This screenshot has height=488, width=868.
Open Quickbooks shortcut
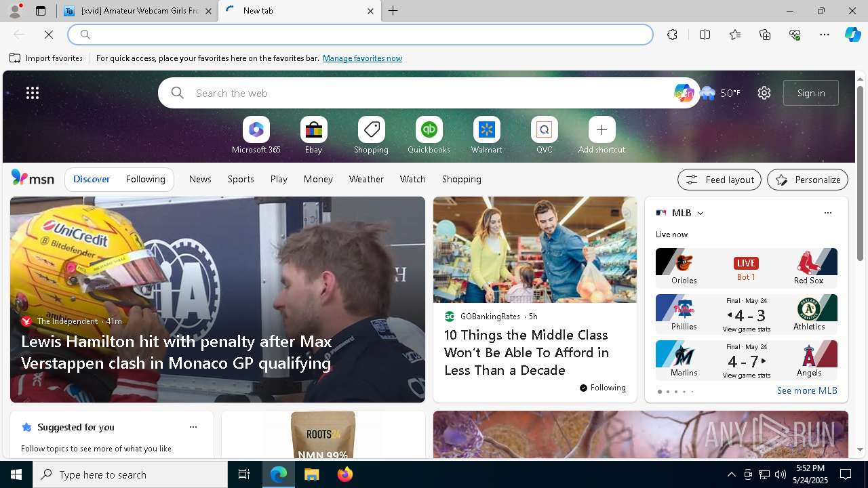pyautogui.click(x=429, y=136)
